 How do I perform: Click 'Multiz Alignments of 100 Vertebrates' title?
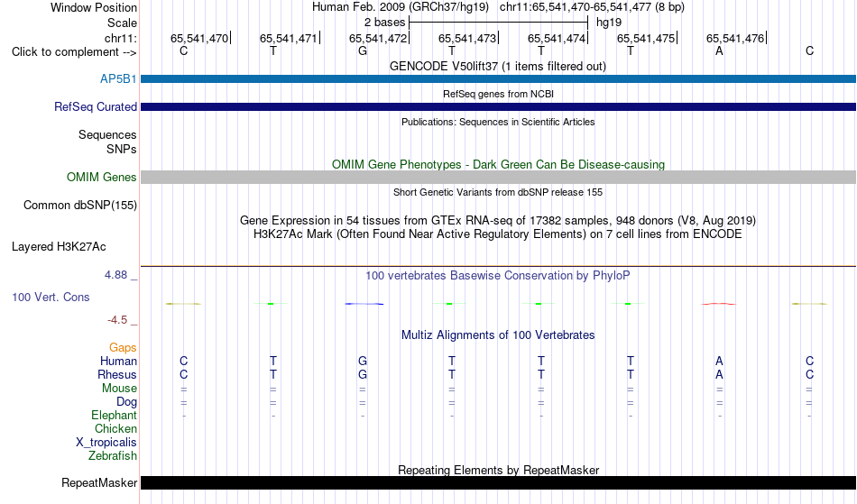pos(498,334)
